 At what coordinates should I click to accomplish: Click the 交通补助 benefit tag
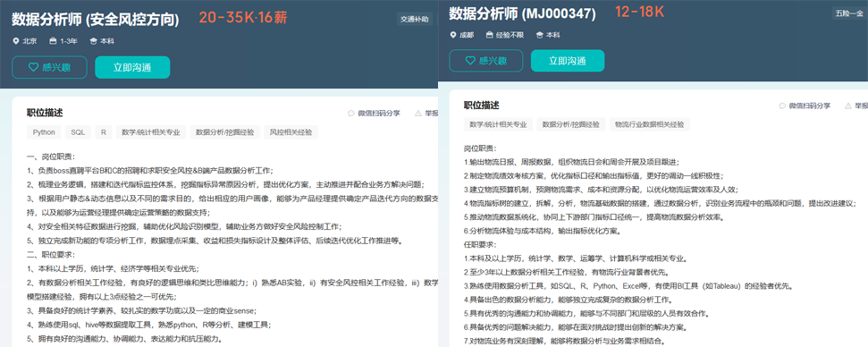click(x=415, y=20)
